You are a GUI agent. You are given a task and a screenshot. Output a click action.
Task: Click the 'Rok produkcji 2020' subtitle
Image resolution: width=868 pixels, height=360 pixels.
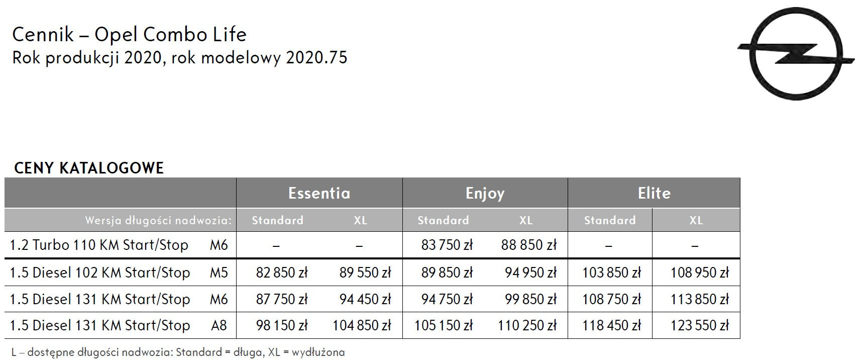pyautogui.click(x=179, y=58)
